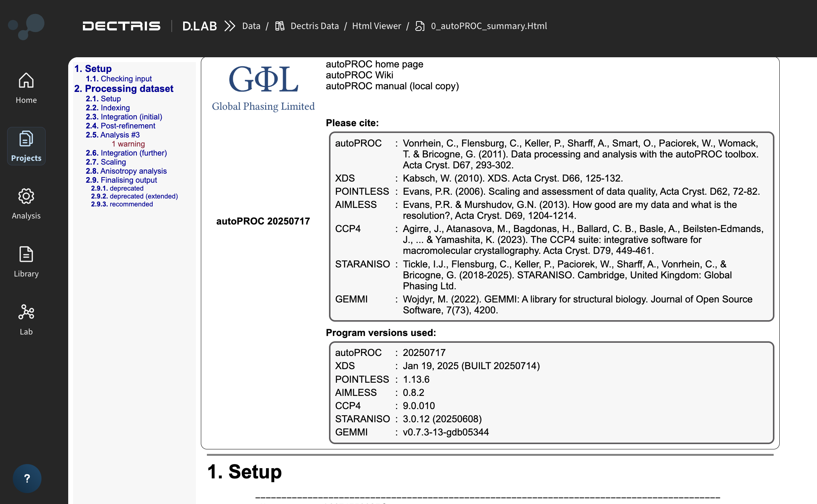
Task: Click XDS version 'Jan 19, 2025 (BUILT 20250714)'
Action: pyautogui.click(x=471, y=366)
